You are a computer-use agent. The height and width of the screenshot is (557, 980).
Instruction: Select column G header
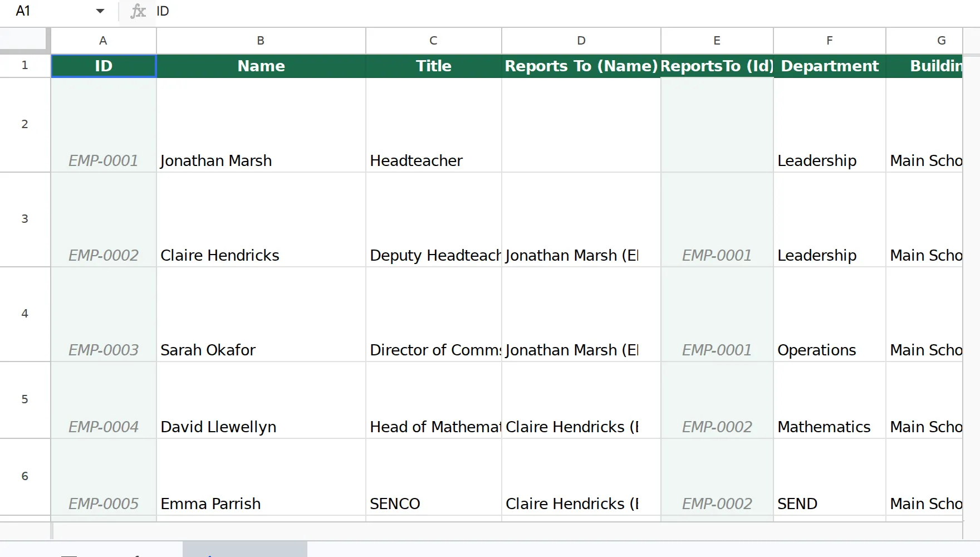click(924, 41)
